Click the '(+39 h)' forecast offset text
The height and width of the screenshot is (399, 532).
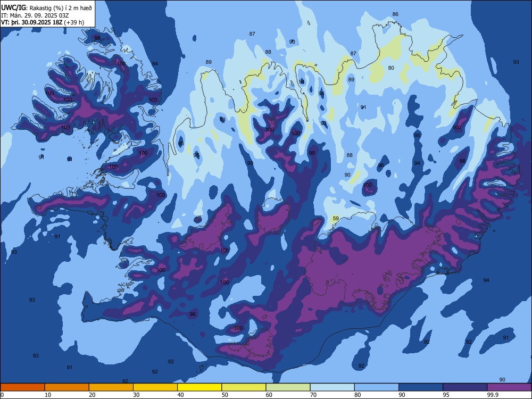click(74, 23)
